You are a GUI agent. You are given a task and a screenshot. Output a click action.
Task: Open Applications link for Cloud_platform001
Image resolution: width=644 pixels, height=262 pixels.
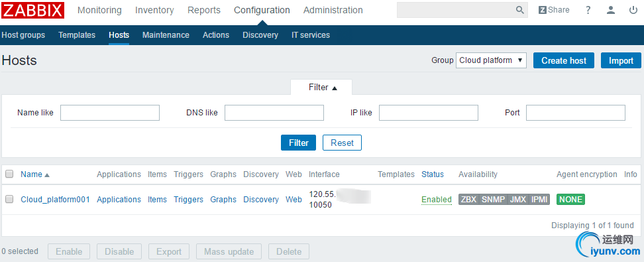pos(119,200)
